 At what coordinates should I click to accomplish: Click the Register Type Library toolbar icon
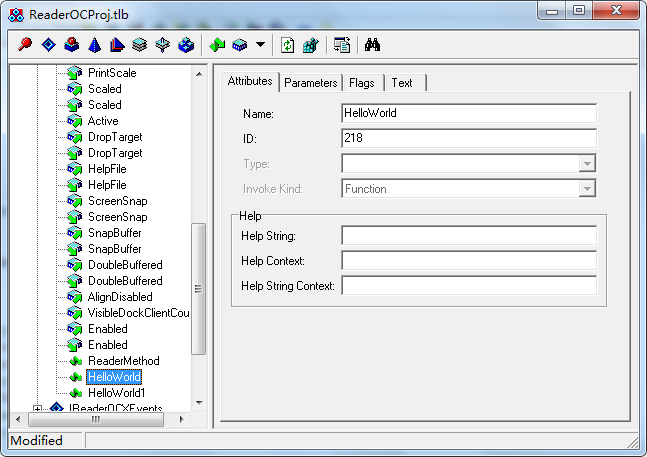[311, 45]
